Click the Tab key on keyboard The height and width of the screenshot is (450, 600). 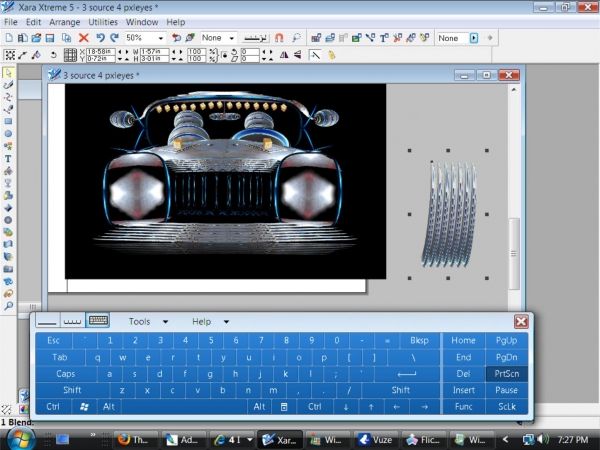pyautogui.click(x=60, y=357)
